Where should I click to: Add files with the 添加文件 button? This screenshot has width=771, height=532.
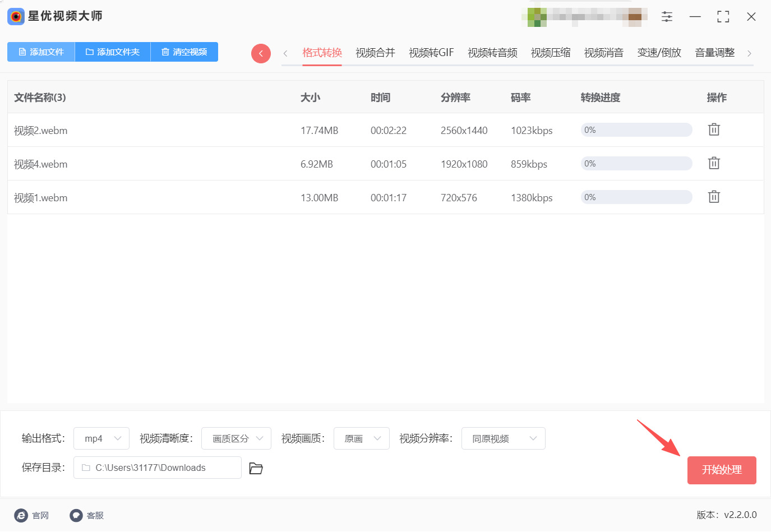(41, 52)
